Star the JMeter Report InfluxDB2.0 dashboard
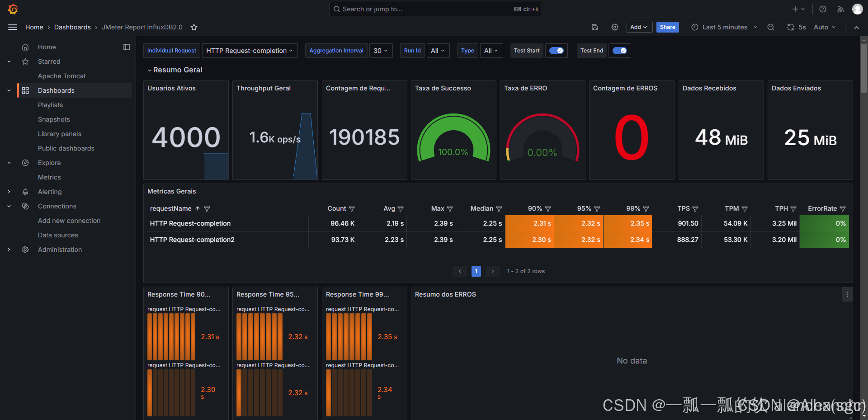The height and width of the screenshot is (420, 868). [x=194, y=27]
